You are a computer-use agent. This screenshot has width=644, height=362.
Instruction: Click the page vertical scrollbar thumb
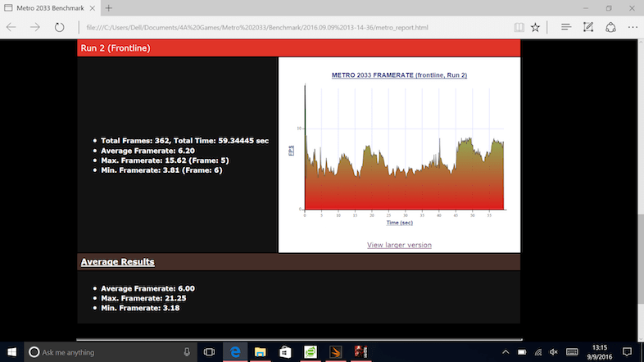pos(640,259)
